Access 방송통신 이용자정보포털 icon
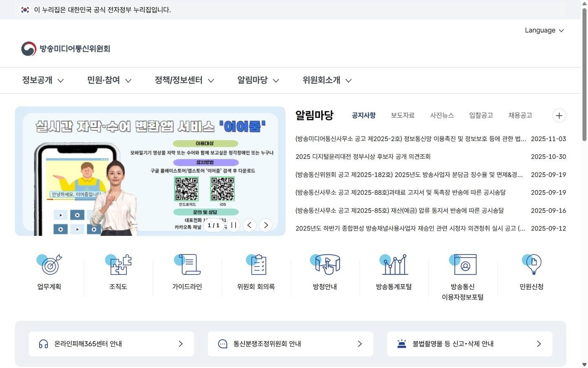This screenshot has height=368, width=588. tap(463, 265)
